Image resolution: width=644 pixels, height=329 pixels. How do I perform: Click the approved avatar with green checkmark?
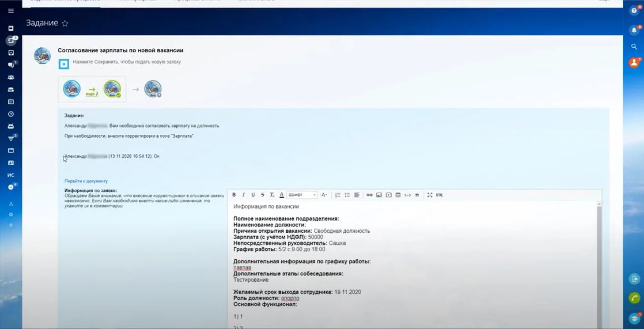click(x=112, y=89)
